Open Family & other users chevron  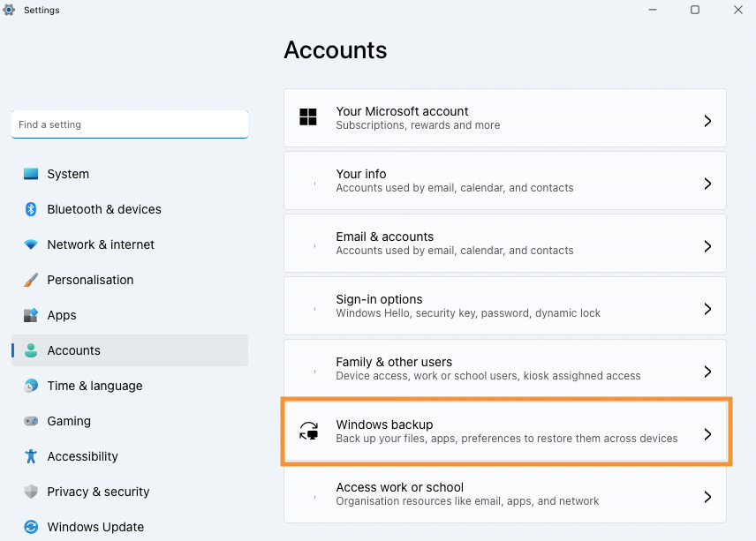point(707,372)
